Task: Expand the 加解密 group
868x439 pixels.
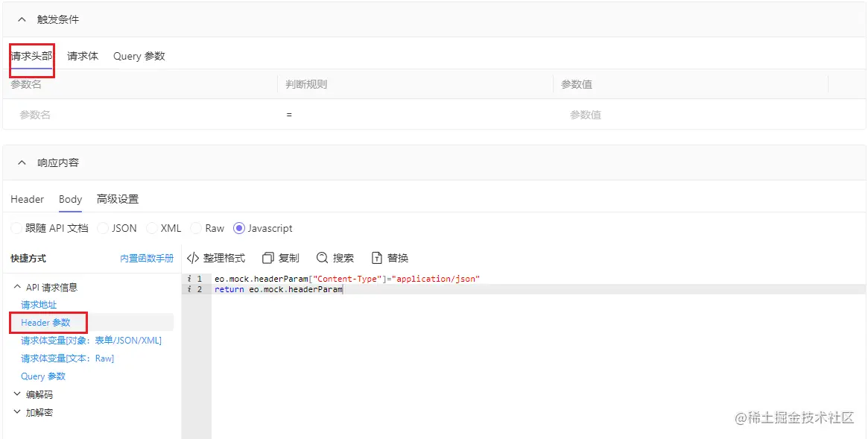Action: coord(16,412)
